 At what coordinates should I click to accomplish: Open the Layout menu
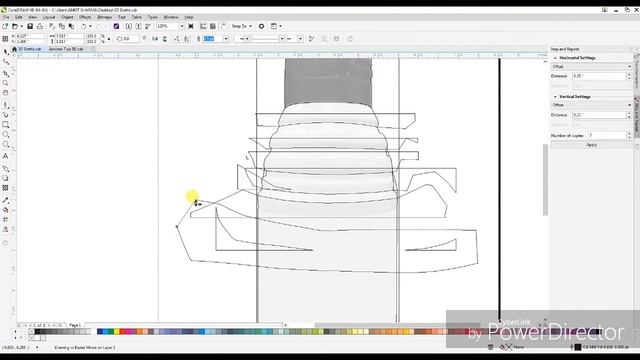(49, 17)
